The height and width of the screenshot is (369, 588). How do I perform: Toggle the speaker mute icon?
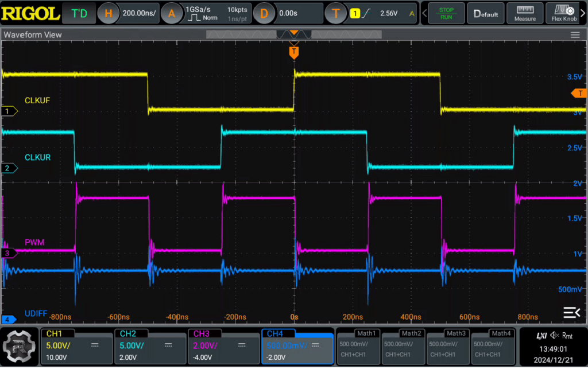click(555, 336)
